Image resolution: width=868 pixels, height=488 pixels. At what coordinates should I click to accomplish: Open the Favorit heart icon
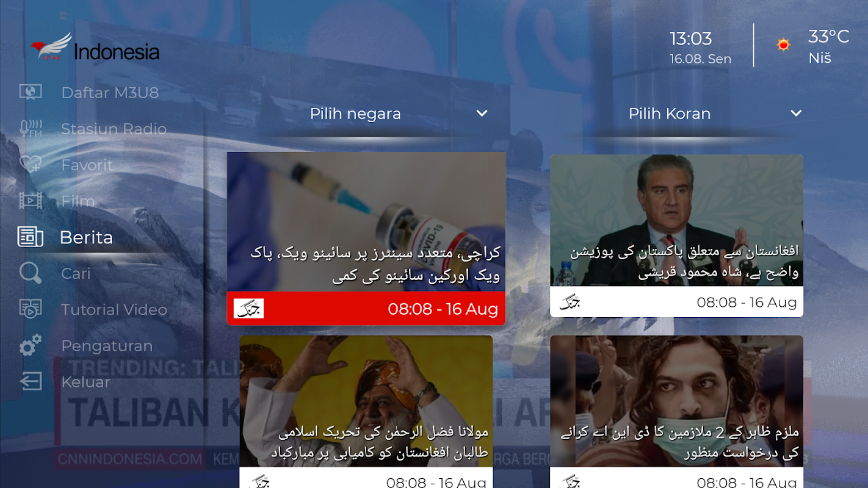coord(31,165)
